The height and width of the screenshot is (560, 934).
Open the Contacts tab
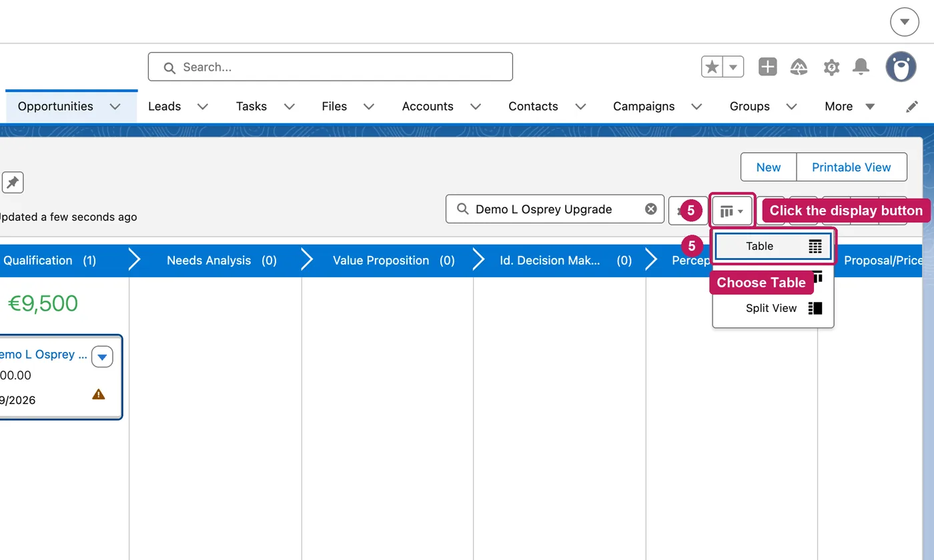533,107
